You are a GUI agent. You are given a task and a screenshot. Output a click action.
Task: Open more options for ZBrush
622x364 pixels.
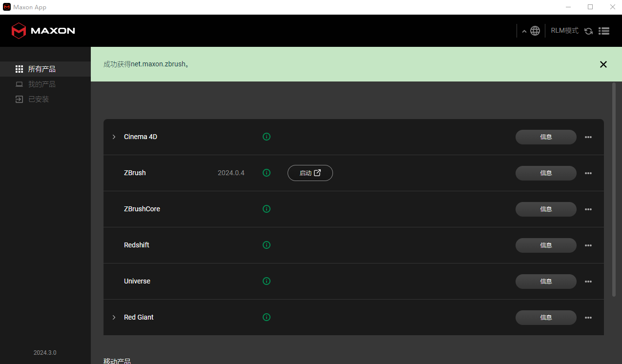point(588,173)
